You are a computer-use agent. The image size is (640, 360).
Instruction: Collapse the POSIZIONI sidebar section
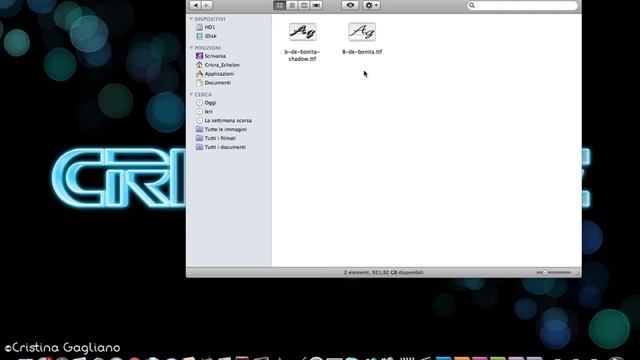191,48
